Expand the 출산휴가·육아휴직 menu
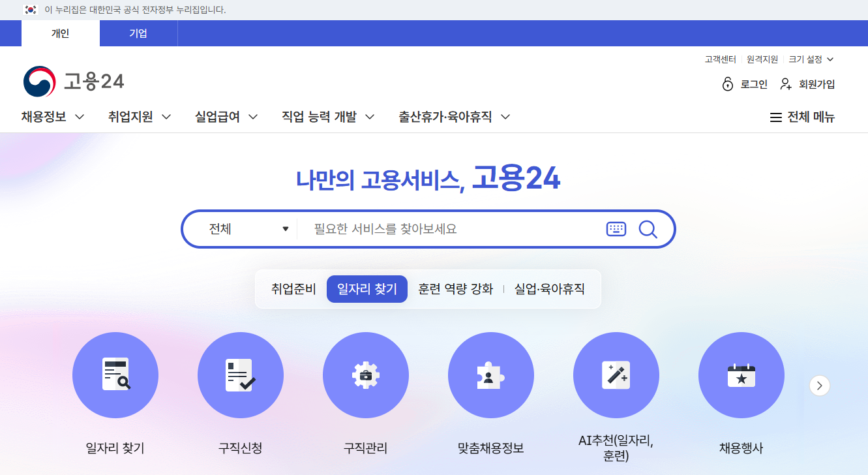The height and width of the screenshot is (475, 868). point(455,117)
